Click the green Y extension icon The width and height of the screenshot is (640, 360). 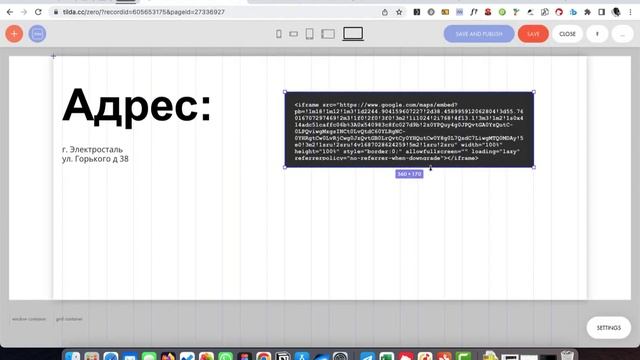click(x=516, y=12)
